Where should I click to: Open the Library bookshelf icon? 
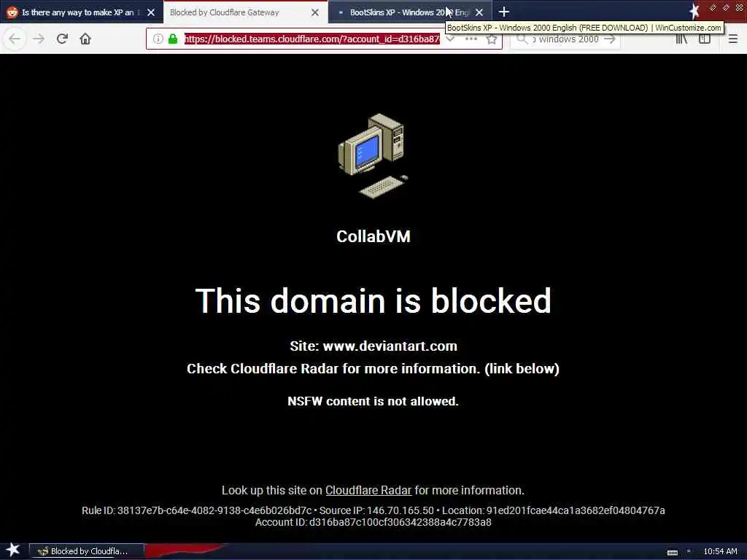(681, 39)
